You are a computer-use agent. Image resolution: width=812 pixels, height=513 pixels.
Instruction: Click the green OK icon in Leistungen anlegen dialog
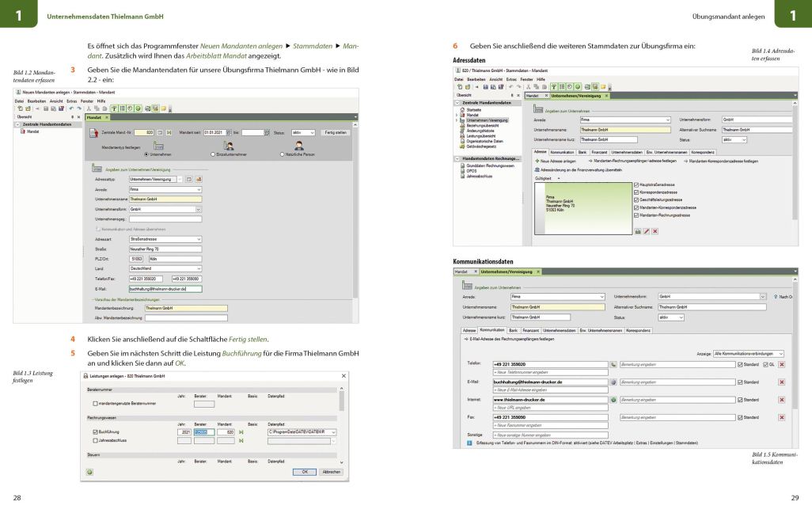(x=89, y=472)
